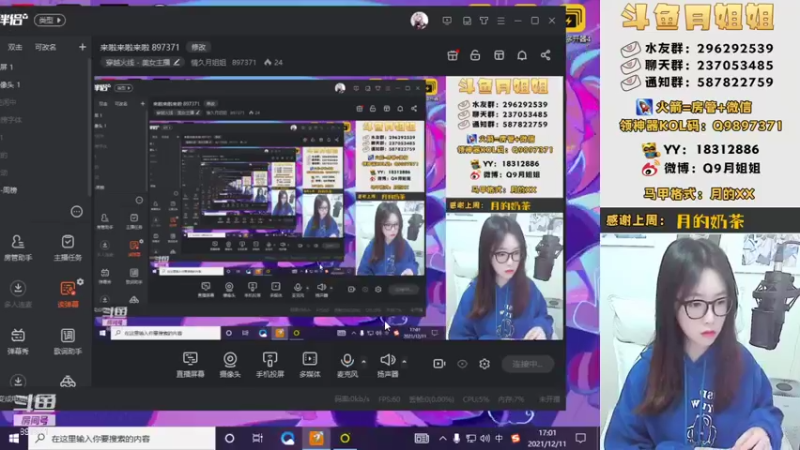Add a new scene with the plus icon
The image size is (800, 450).
point(82,47)
